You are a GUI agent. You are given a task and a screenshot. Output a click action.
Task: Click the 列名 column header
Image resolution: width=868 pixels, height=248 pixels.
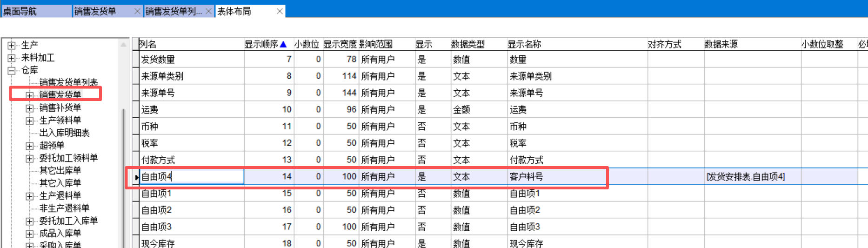[191, 44]
